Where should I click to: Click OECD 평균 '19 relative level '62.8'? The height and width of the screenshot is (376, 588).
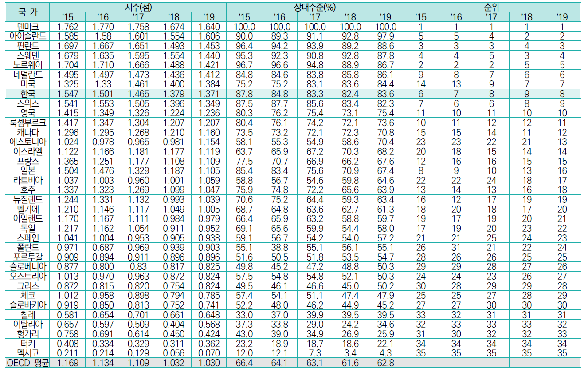tap(385, 364)
